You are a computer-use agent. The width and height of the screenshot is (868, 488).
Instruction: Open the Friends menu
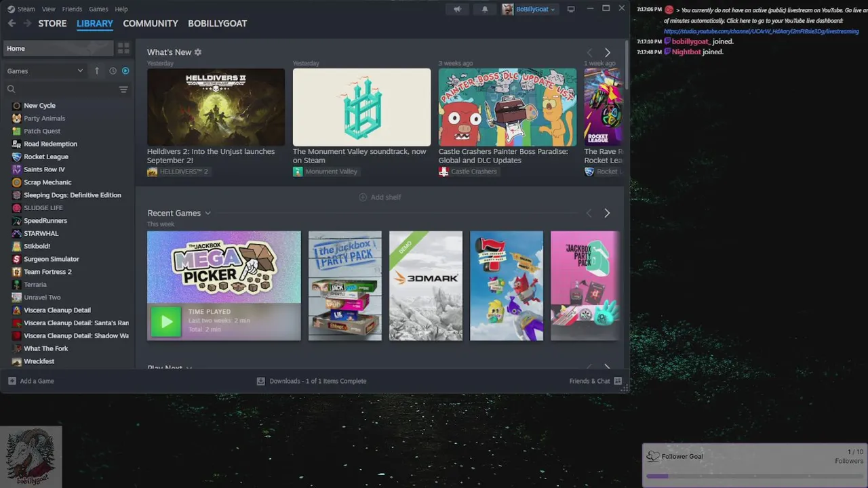coord(72,9)
